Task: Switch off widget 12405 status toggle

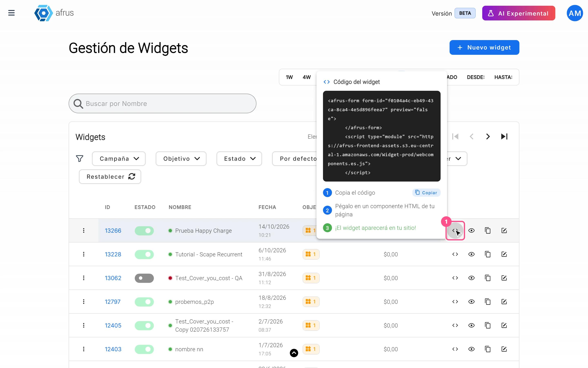Action: coord(144,325)
